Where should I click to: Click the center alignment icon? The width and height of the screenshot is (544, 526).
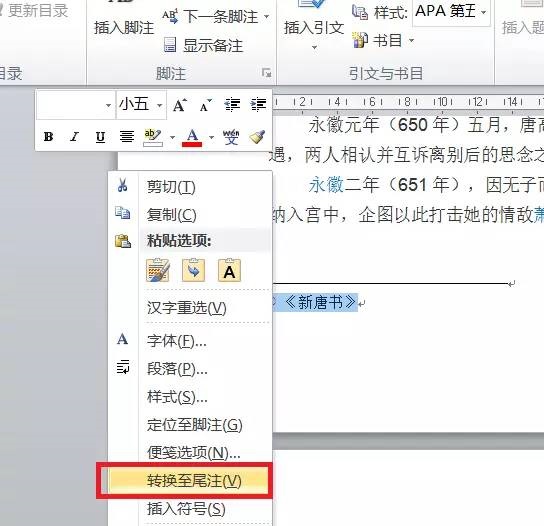click(127, 137)
